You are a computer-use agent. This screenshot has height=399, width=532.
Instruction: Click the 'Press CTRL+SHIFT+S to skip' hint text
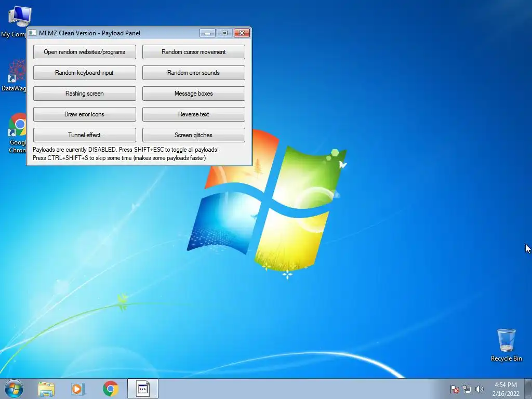coord(119,158)
